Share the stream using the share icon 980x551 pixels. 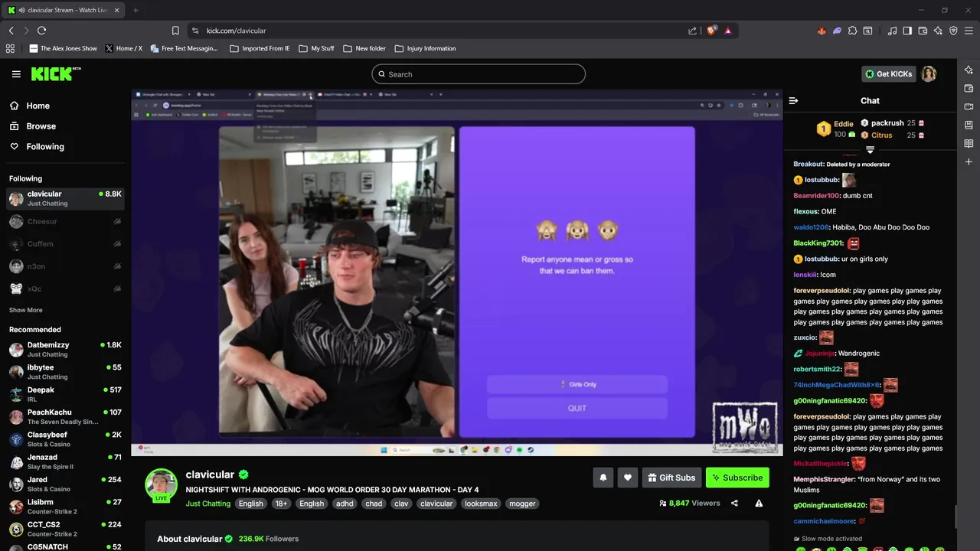[734, 503]
